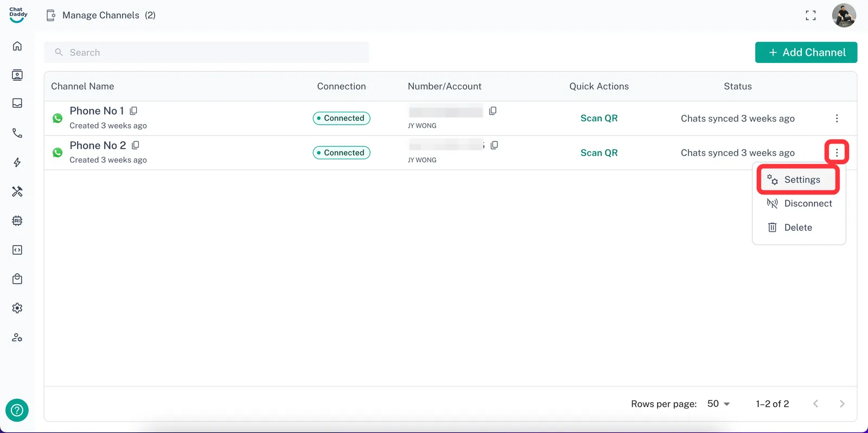Open the inbox icon in sidebar
The height and width of the screenshot is (433, 868).
[17, 103]
